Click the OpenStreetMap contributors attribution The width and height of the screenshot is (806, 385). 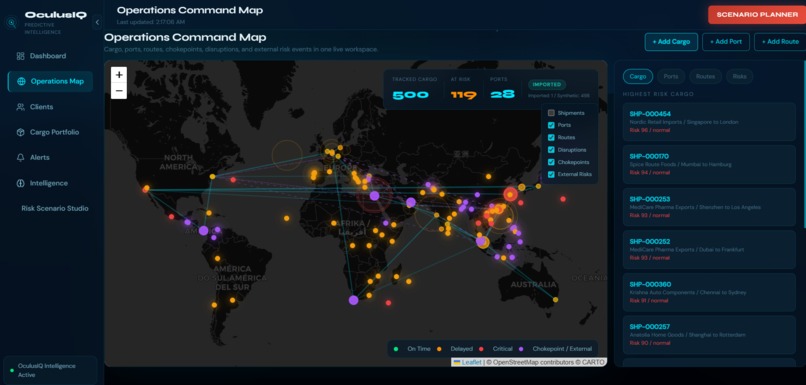pyautogui.click(x=534, y=362)
